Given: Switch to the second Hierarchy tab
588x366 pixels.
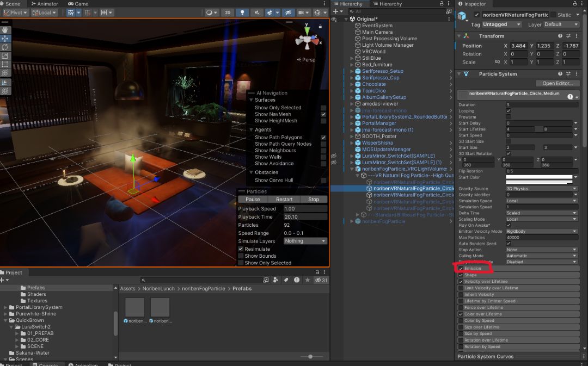Looking at the screenshot, I should click(x=387, y=4).
